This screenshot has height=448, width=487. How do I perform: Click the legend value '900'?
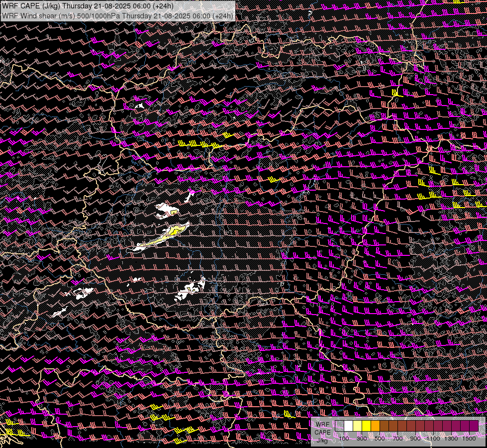tap(415, 439)
